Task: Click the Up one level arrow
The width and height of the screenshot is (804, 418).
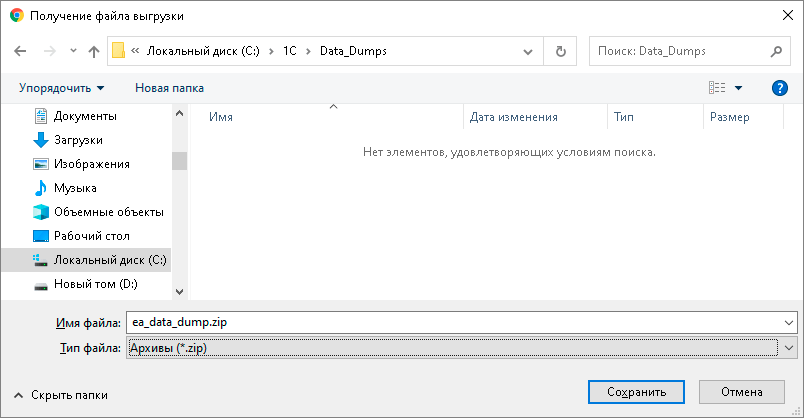Action: point(94,51)
